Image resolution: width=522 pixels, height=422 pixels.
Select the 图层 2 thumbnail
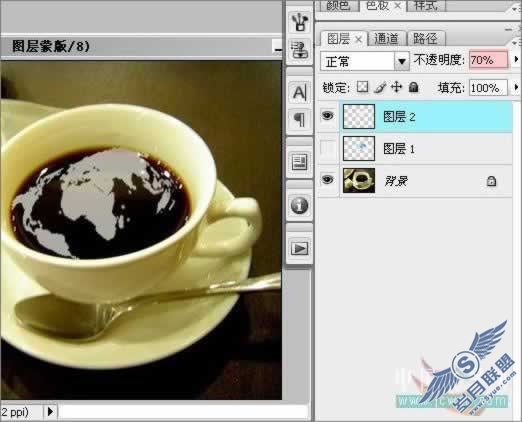359,116
